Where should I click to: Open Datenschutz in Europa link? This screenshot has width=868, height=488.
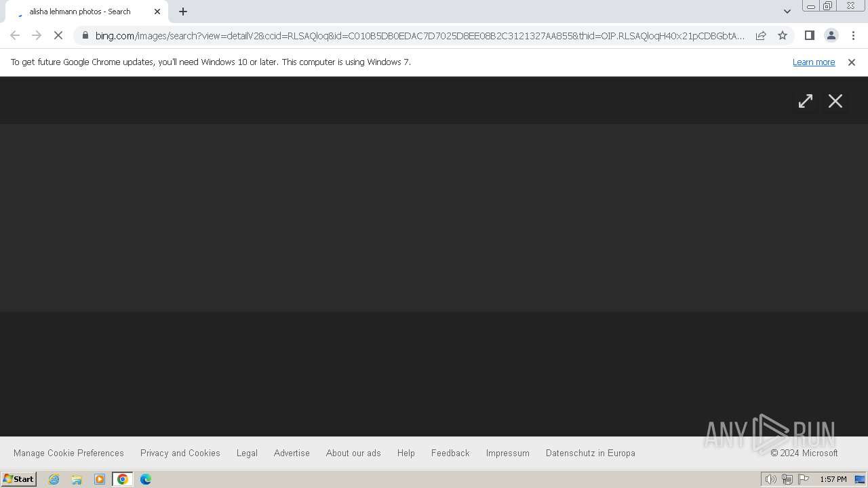(591, 453)
